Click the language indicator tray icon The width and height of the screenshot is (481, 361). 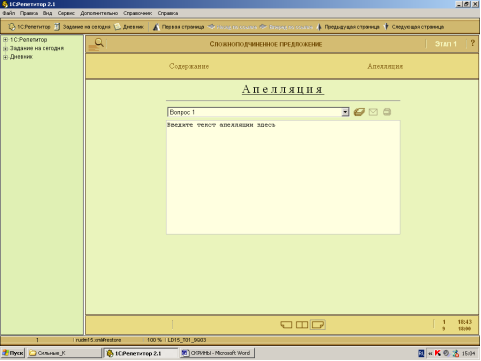click(x=421, y=353)
